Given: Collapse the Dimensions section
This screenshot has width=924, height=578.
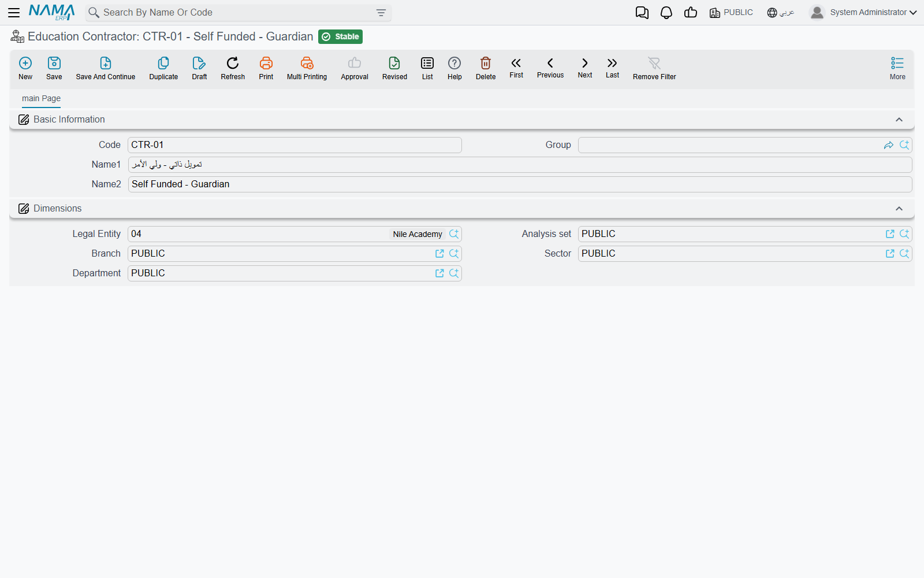Looking at the screenshot, I should tap(899, 209).
